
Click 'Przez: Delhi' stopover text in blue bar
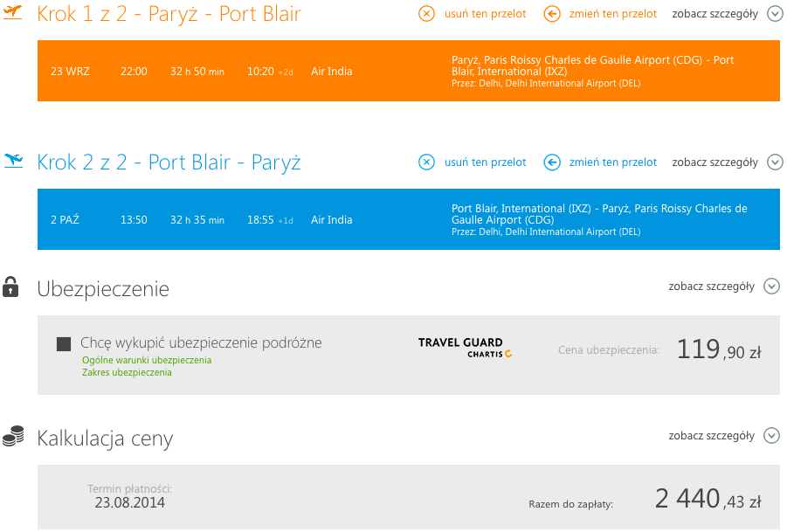tap(546, 231)
